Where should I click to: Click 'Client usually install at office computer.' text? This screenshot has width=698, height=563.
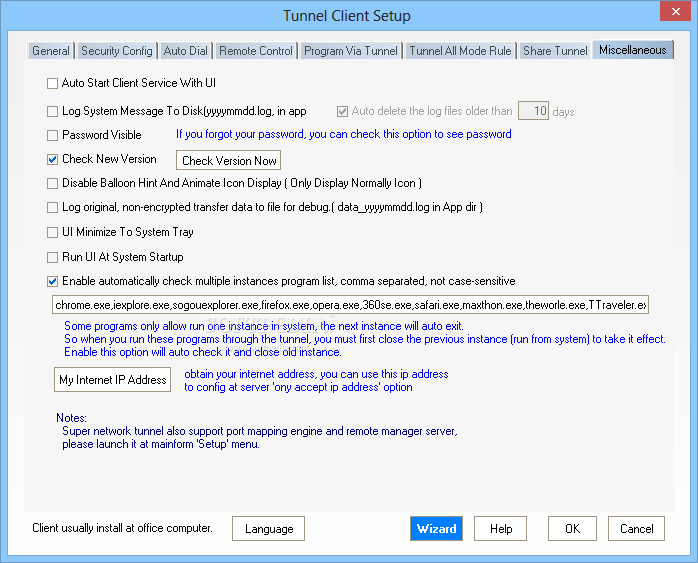pos(122,528)
